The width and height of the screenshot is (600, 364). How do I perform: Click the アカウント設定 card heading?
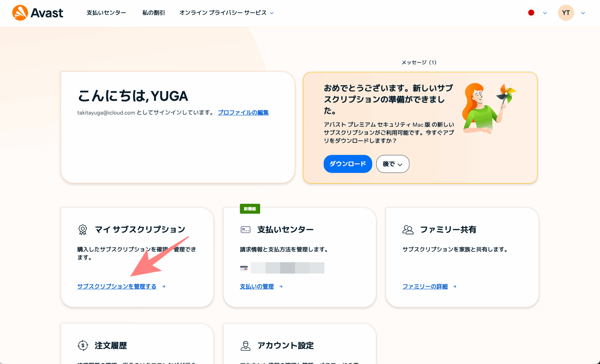click(285, 345)
